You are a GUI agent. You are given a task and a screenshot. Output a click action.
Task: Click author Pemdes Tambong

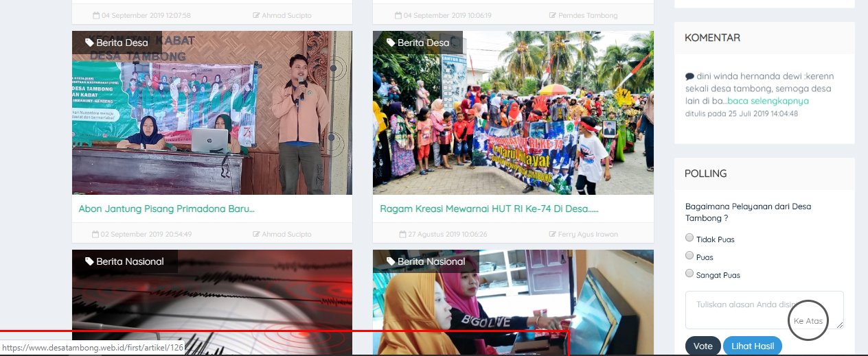(584, 15)
